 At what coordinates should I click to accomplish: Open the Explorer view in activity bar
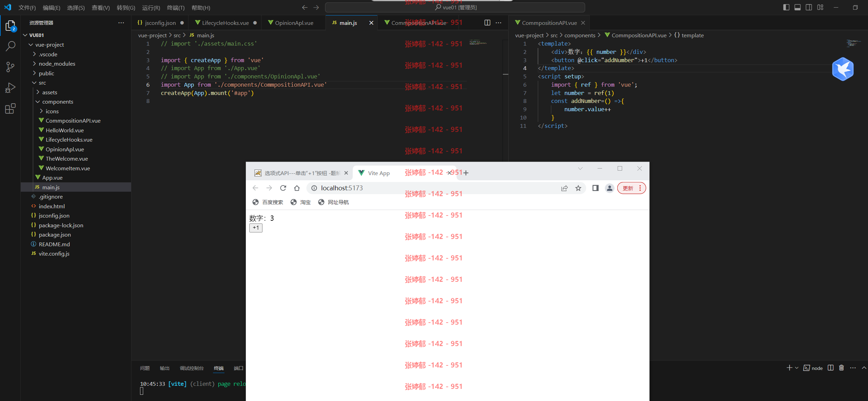coord(10,26)
